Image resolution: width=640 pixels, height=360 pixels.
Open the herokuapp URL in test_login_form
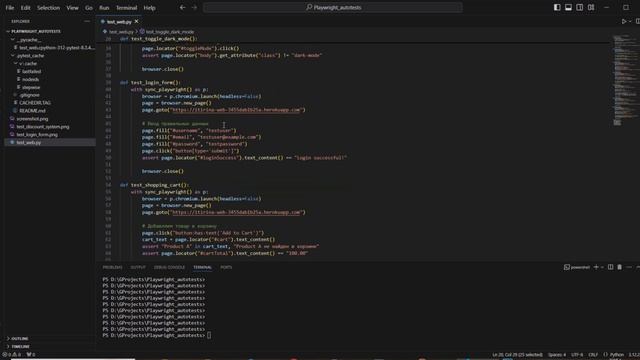click(x=237, y=110)
